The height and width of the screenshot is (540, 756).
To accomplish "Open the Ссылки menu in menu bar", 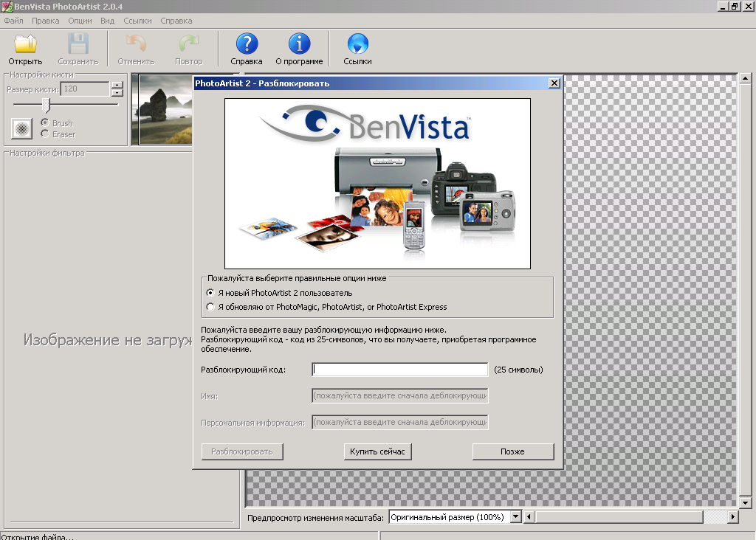I will [x=137, y=21].
